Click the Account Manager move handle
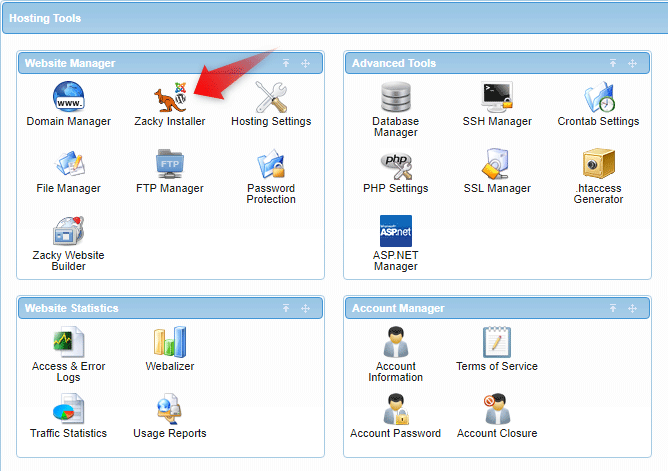Screen dimensions: 668x471 (x=632, y=309)
